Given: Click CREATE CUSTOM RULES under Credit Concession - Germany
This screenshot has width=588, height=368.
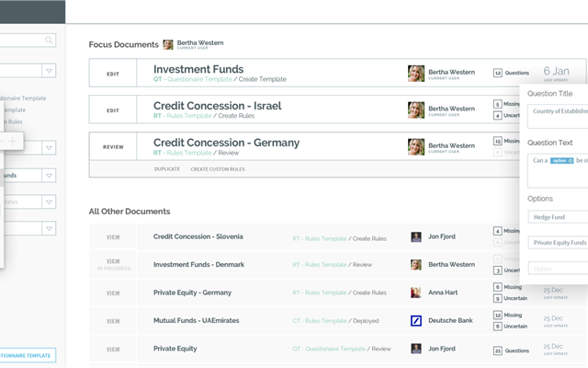Looking at the screenshot, I should tap(218, 169).
